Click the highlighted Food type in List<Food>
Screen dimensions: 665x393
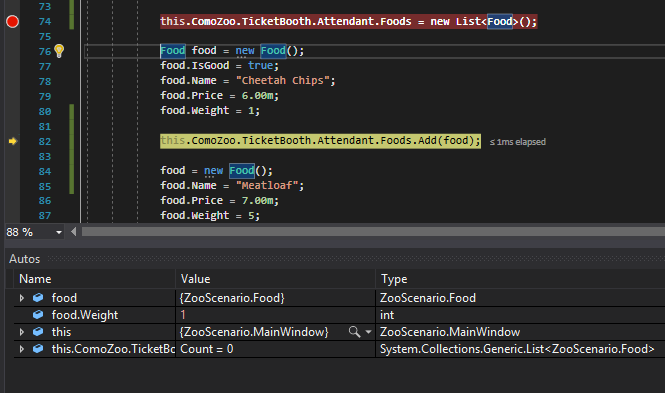pyautogui.click(x=500, y=21)
